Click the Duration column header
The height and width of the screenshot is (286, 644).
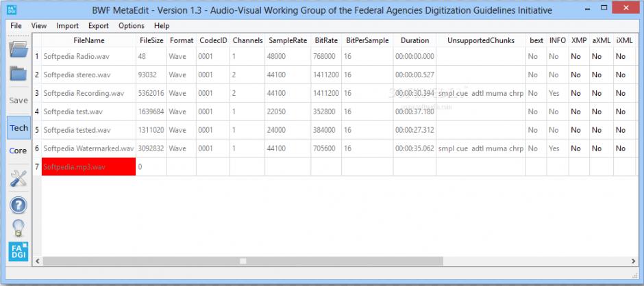pos(414,40)
